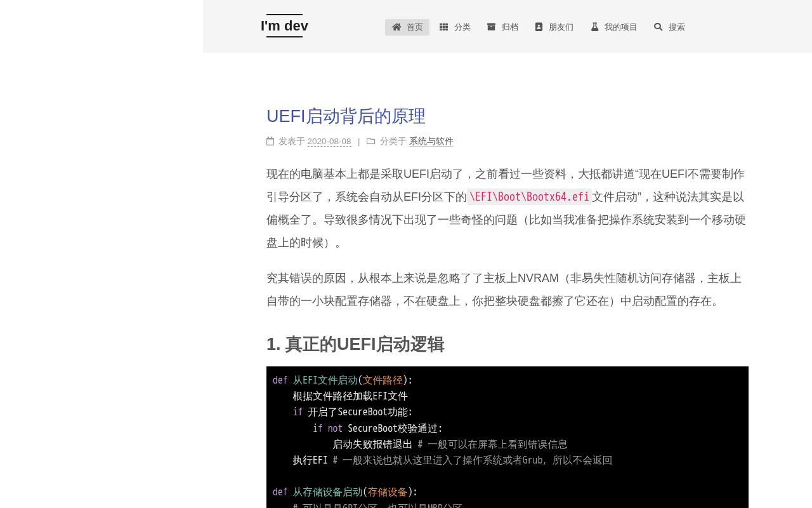The height and width of the screenshot is (508, 812).
Task: Open the 分类 menu item
Action: (x=455, y=27)
